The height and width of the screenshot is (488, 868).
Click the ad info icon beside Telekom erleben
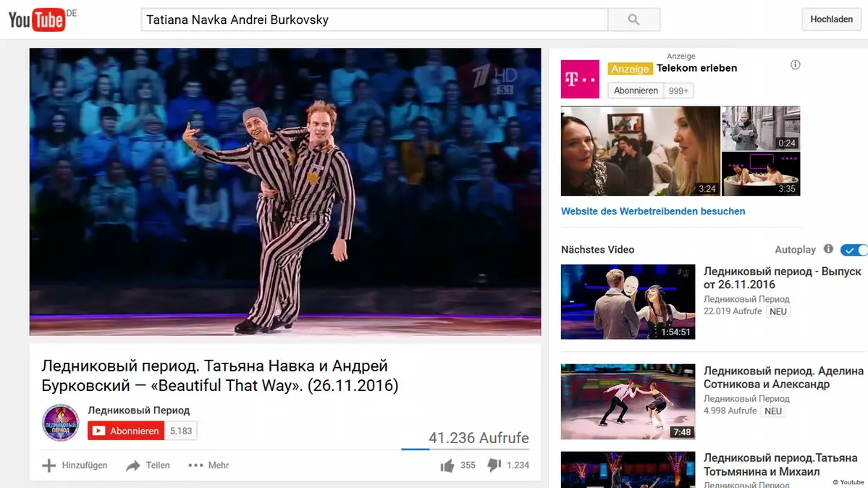(796, 65)
